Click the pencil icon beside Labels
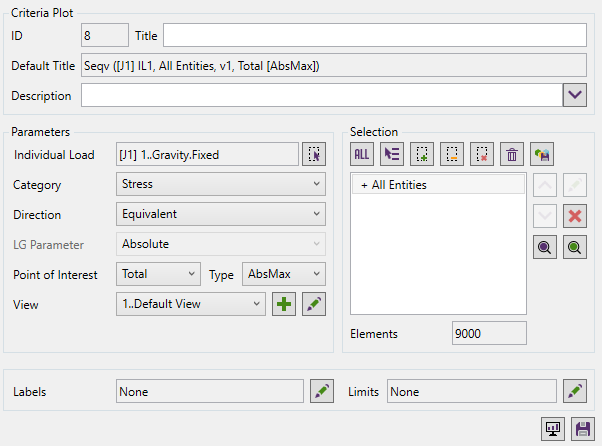 (321, 391)
